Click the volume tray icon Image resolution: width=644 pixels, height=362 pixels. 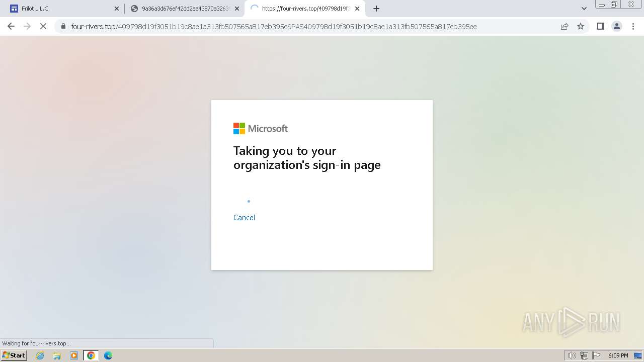(572, 355)
